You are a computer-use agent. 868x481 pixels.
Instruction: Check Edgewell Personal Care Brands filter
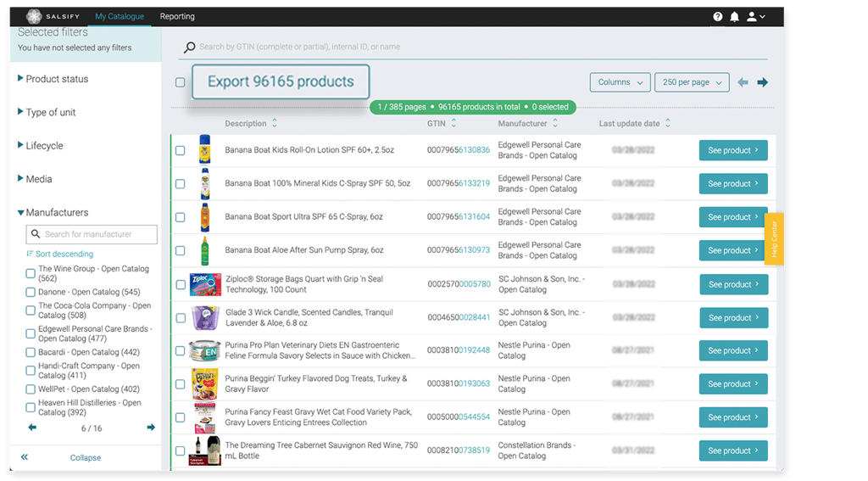tap(31, 333)
